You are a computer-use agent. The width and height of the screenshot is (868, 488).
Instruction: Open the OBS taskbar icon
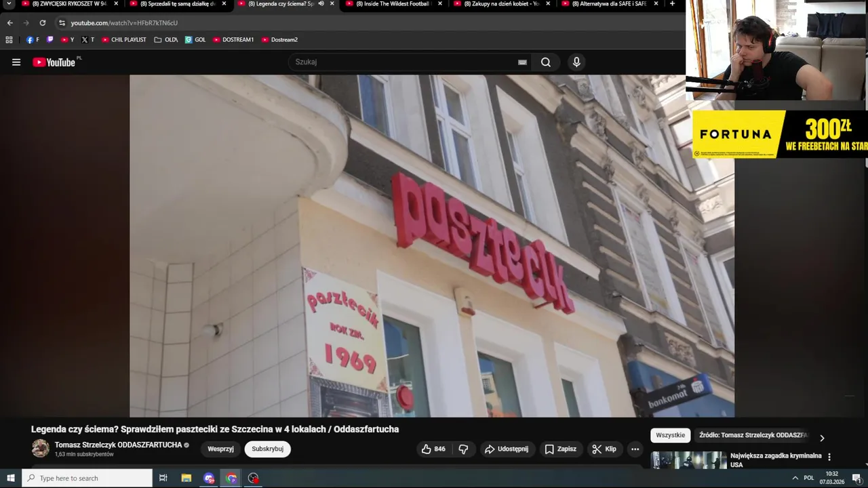[x=254, y=478]
